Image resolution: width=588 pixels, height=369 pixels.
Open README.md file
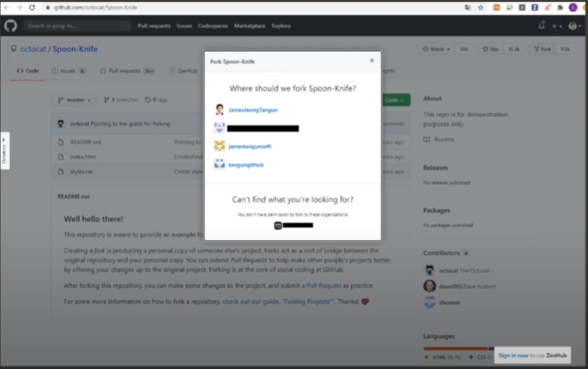(85, 142)
